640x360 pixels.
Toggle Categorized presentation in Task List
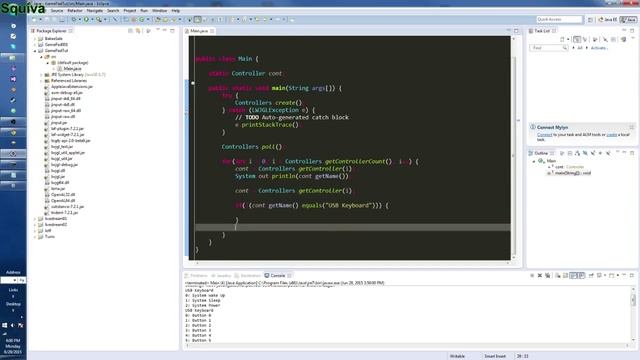coord(577,39)
